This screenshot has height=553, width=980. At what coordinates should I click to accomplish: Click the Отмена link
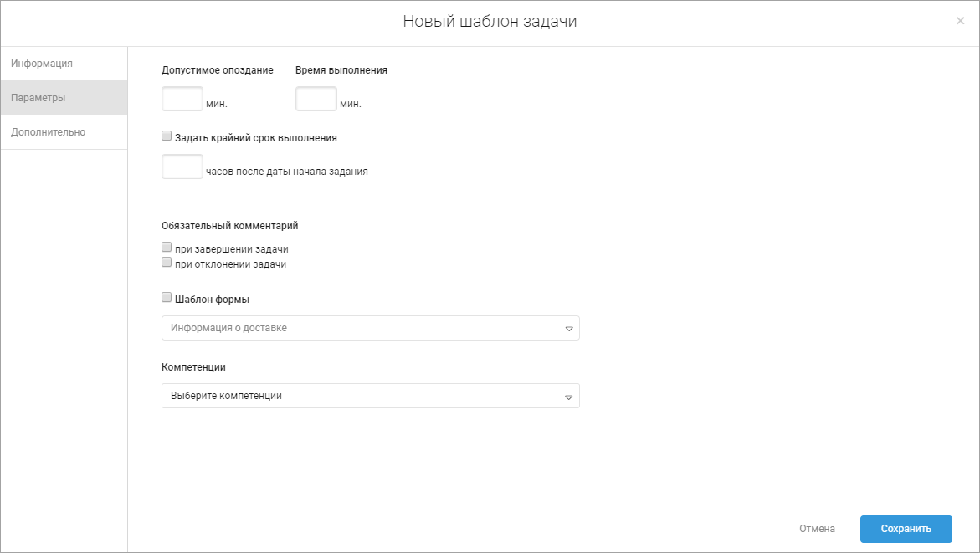[817, 529]
